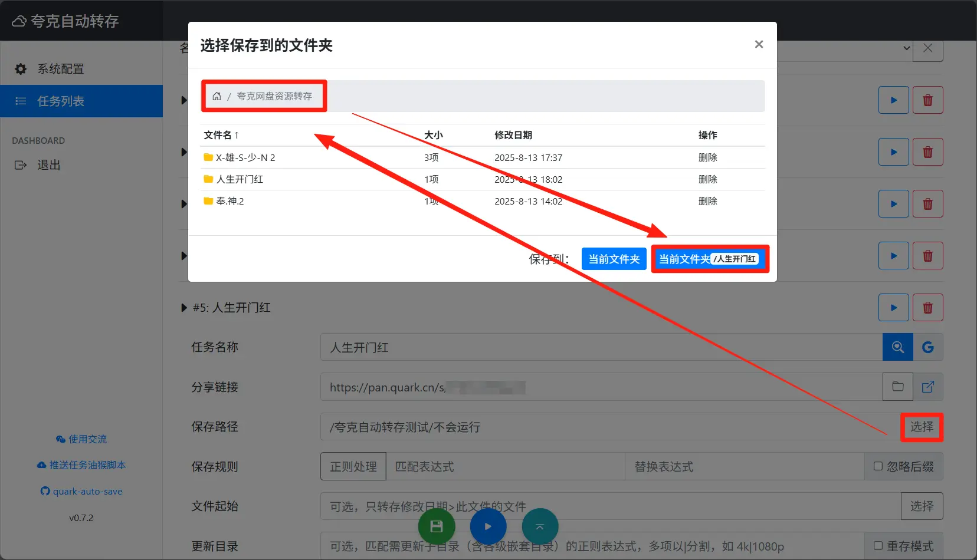
Task: Click the 保存路径 input field
Action: [x=608, y=427]
